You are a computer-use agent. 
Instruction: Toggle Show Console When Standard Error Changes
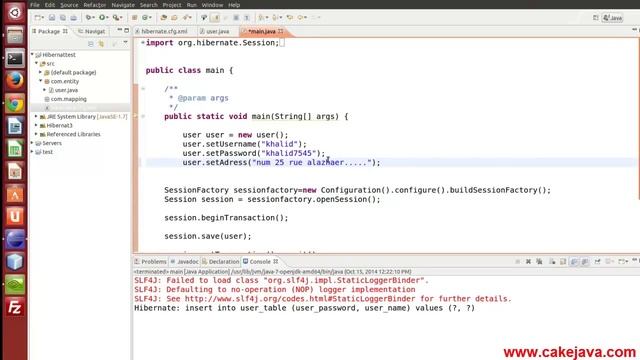[585, 261]
